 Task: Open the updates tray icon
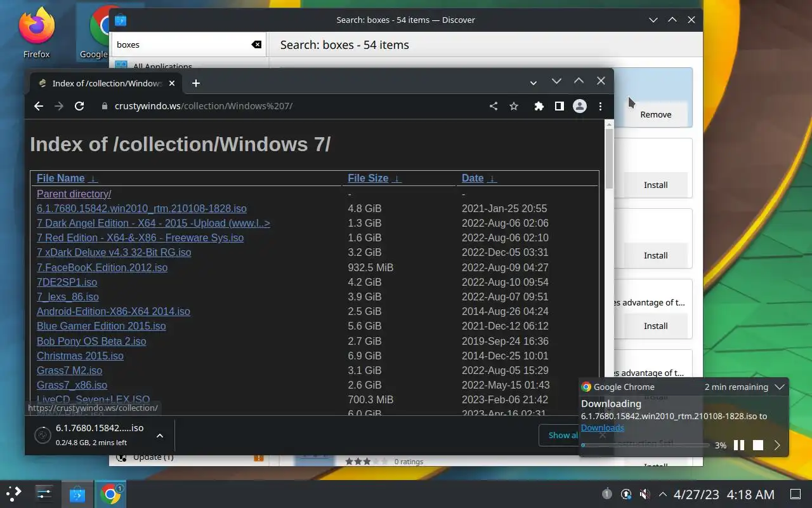(626, 494)
